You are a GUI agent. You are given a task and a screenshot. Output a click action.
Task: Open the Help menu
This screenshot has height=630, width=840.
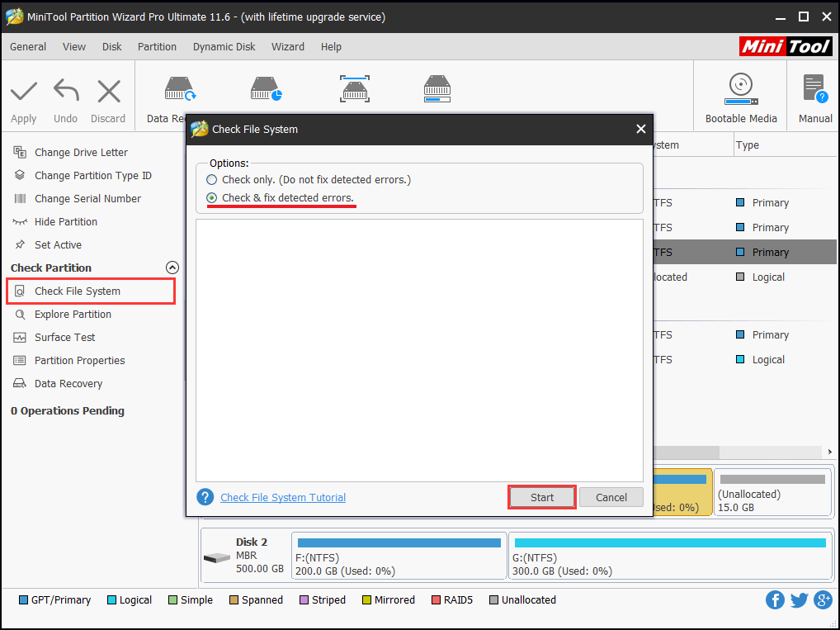(x=331, y=46)
